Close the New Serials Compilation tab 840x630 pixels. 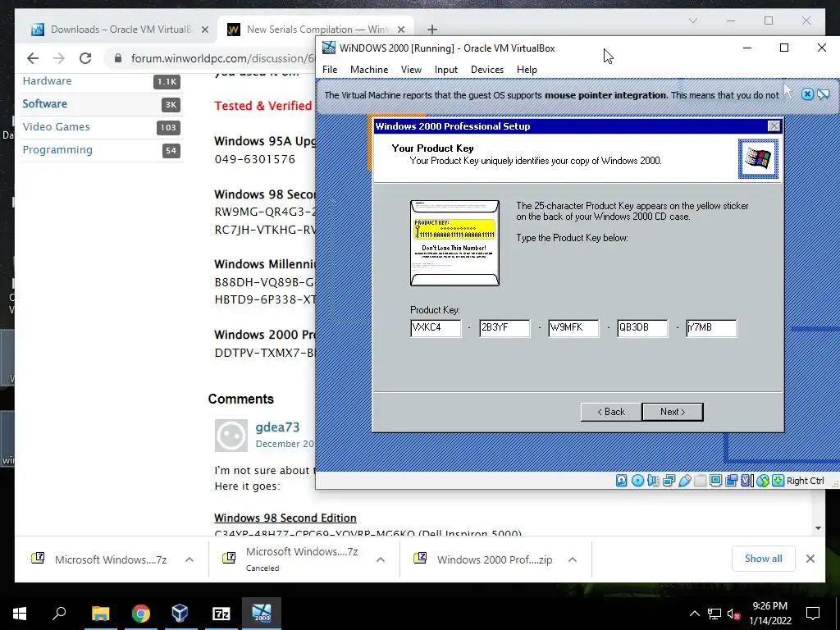click(x=400, y=30)
